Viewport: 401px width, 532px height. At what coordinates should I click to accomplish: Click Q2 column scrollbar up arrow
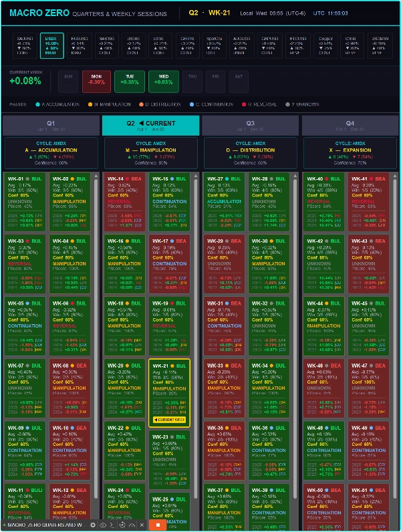pyautogui.click(x=196, y=176)
